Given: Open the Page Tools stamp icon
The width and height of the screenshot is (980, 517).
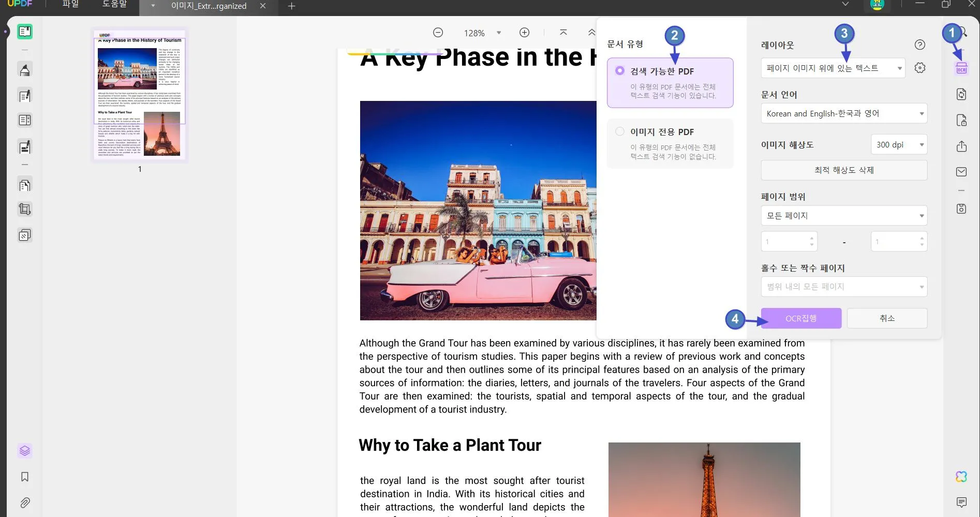Looking at the screenshot, I should click(24, 235).
